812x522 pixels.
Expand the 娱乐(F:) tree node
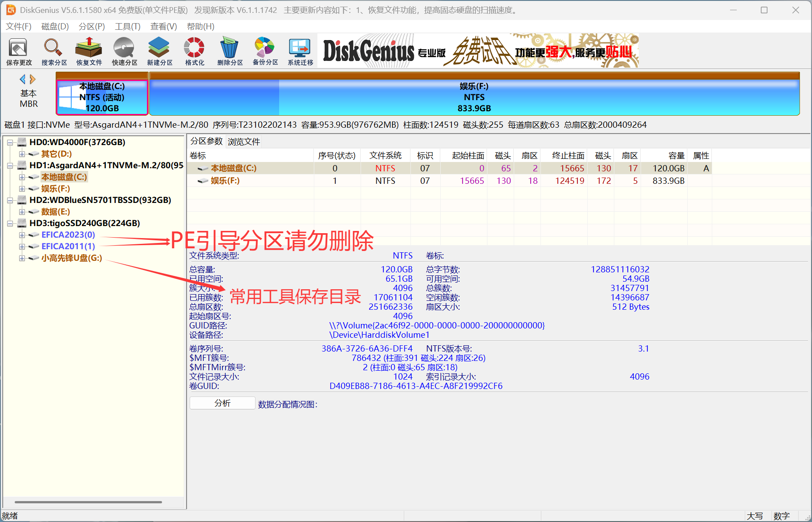click(21, 189)
